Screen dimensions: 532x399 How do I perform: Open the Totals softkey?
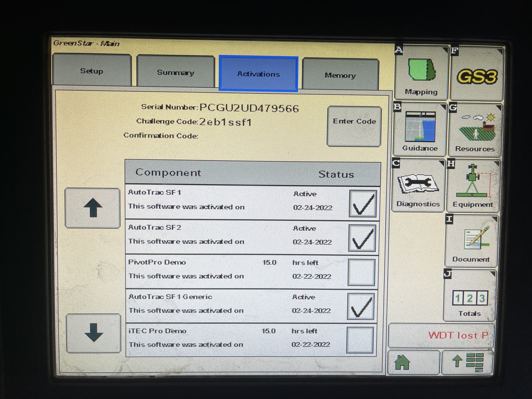[x=470, y=296]
